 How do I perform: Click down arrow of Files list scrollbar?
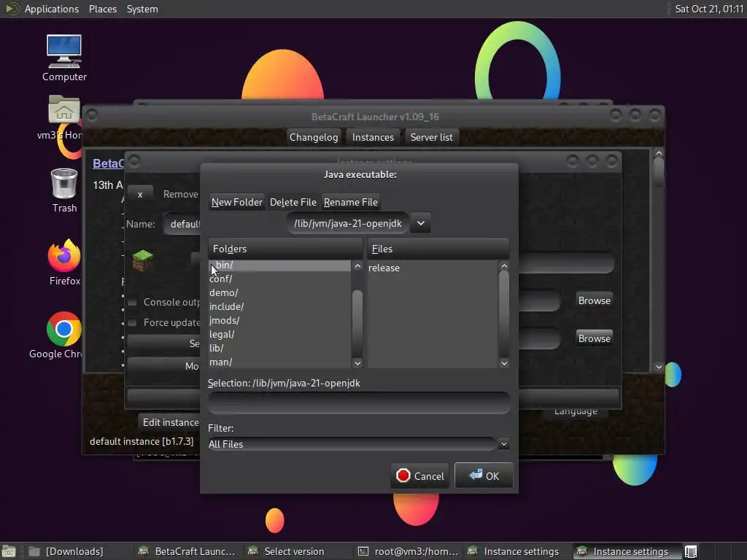point(504,363)
